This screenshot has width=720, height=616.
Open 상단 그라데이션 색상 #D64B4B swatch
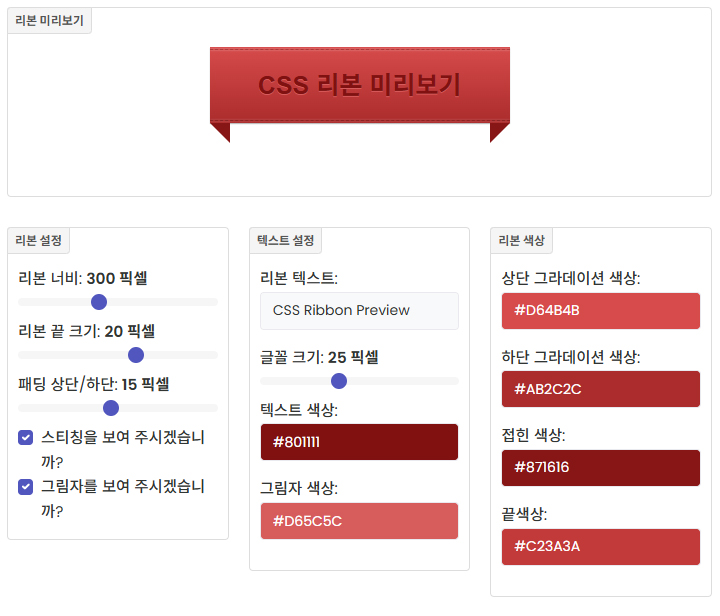[x=600, y=311]
